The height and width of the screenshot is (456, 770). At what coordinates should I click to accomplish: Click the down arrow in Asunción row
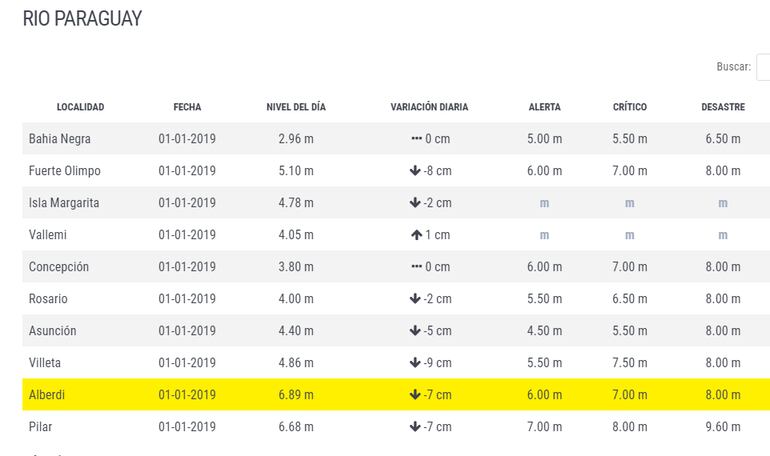coord(415,331)
